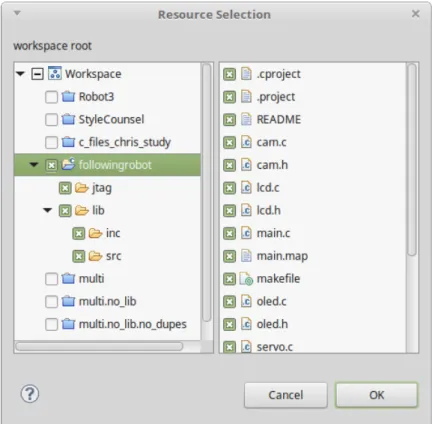Click the followingrobot open project icon

tap(68, 164)
